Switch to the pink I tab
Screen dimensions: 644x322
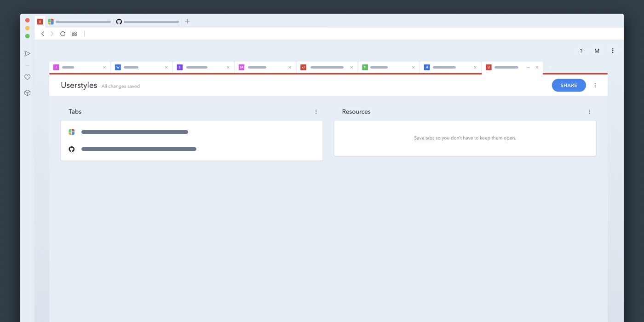click(80, 67)
